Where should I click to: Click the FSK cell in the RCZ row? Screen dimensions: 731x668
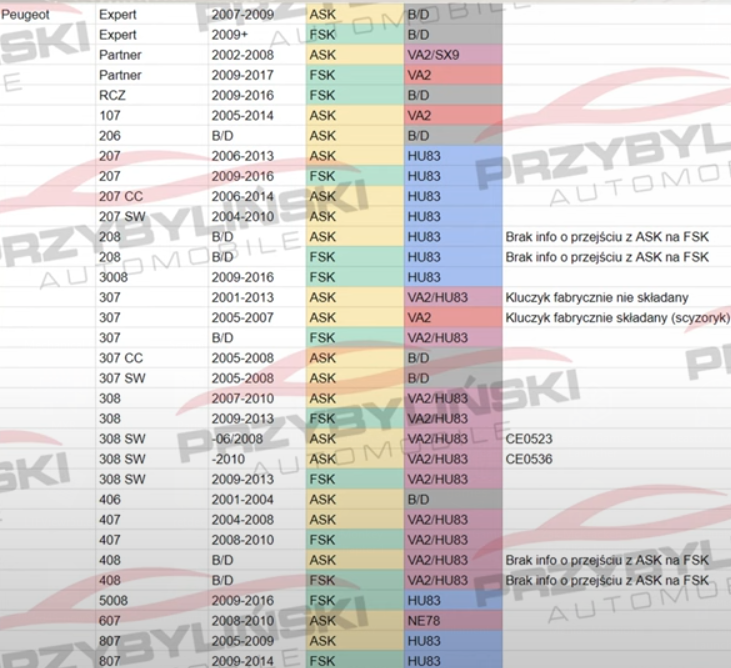[x=355, y=95]
